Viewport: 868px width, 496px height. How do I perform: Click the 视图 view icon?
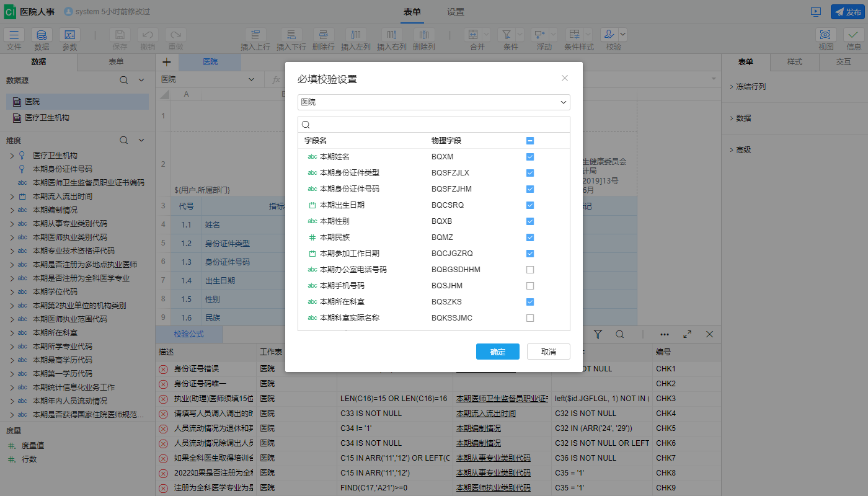[x=825, y=35]
